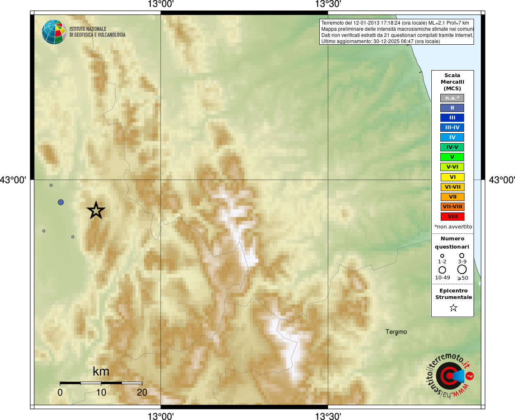Click the INGV globe logo
The height and width of the screenshot is (420, 515).
(54, 32)
